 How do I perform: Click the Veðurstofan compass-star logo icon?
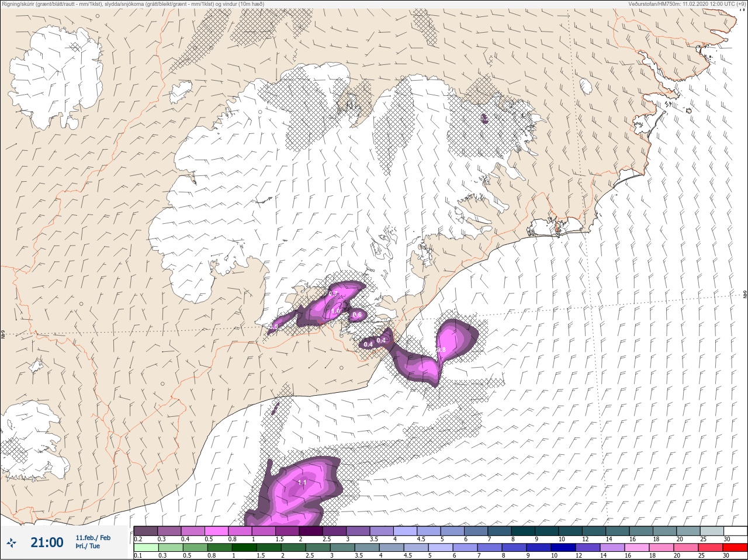tap(11, 542)
